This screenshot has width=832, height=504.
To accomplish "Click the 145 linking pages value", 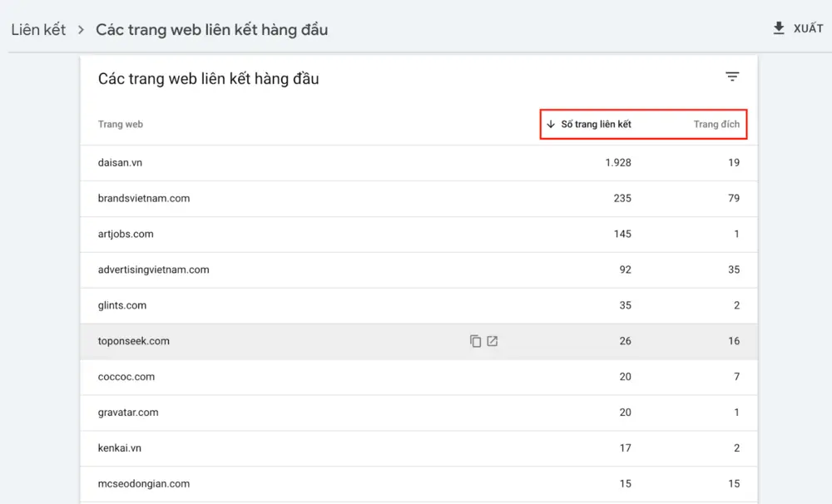I will (x=622, y=234).
